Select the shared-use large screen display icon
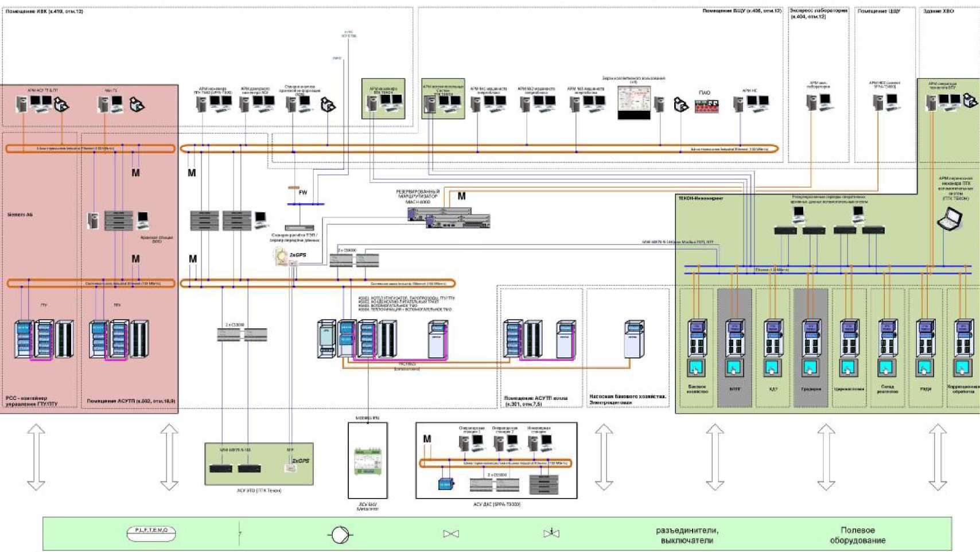This screenshot has height=552, width=980. click(634, 102)
